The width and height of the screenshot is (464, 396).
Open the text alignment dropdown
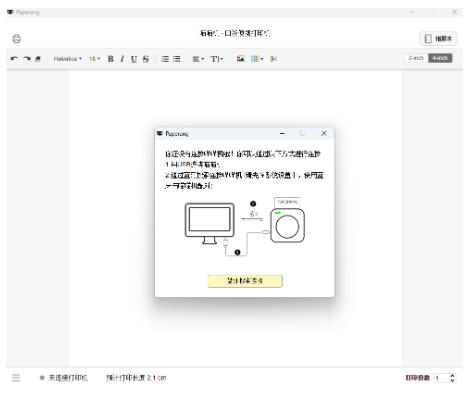[198, 59]
